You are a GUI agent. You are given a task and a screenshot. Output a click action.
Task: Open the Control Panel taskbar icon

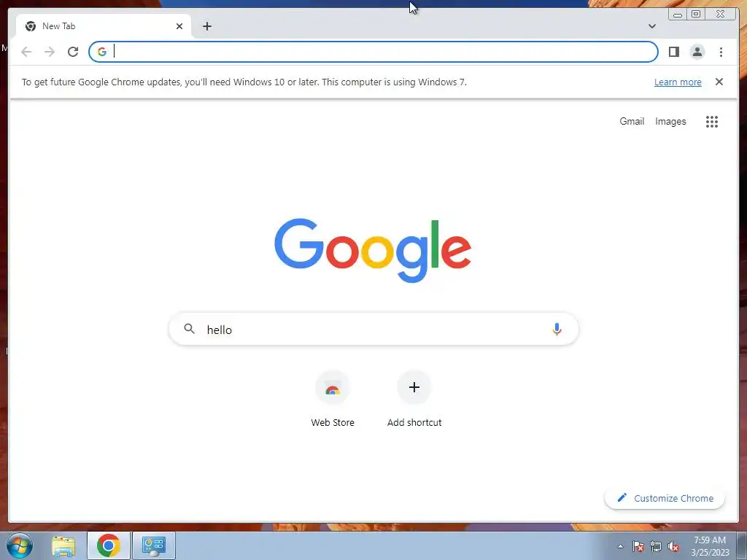pyautogui.click(x=153, y=545)
